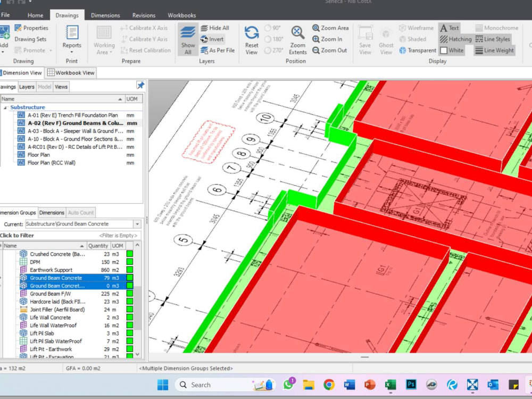Switch to the Workbook View tab

click(71, 73)
